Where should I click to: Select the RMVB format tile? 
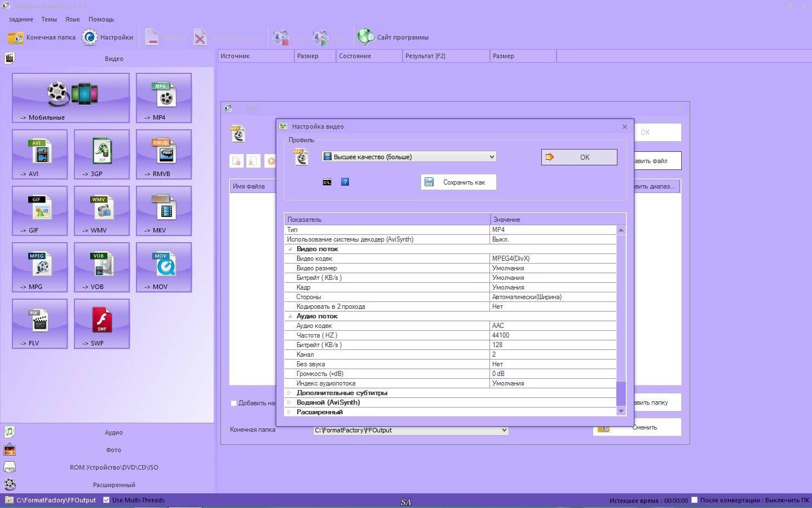(164, 154)
